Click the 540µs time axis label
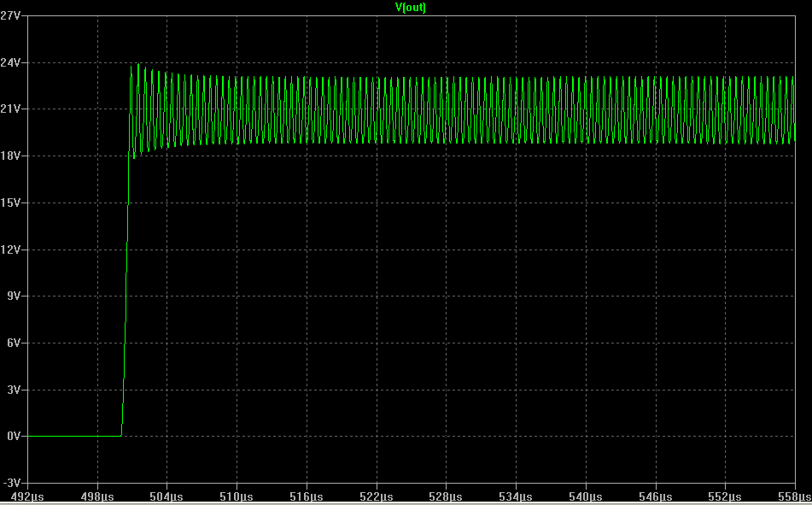Viewport: 812px width, 505px height. point(586,496)
